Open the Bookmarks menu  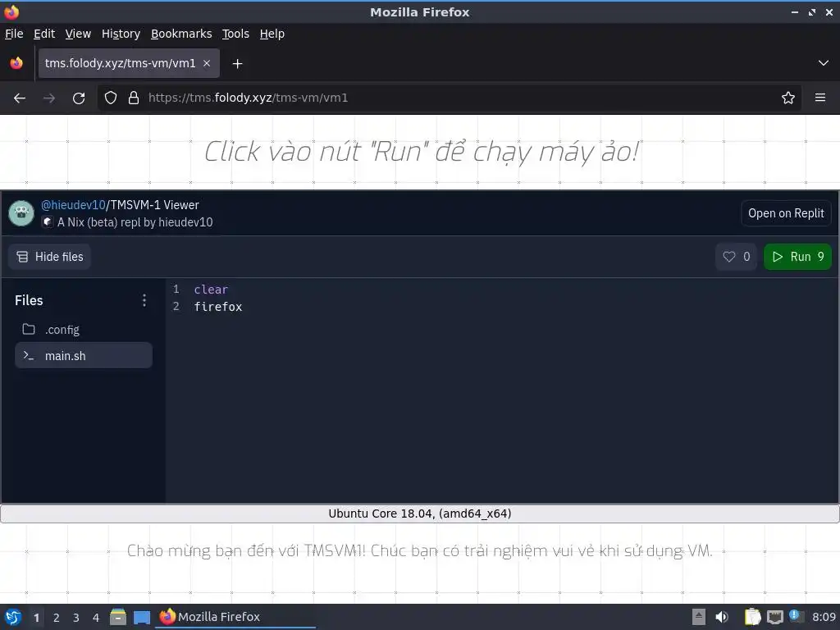click(181, 34)
